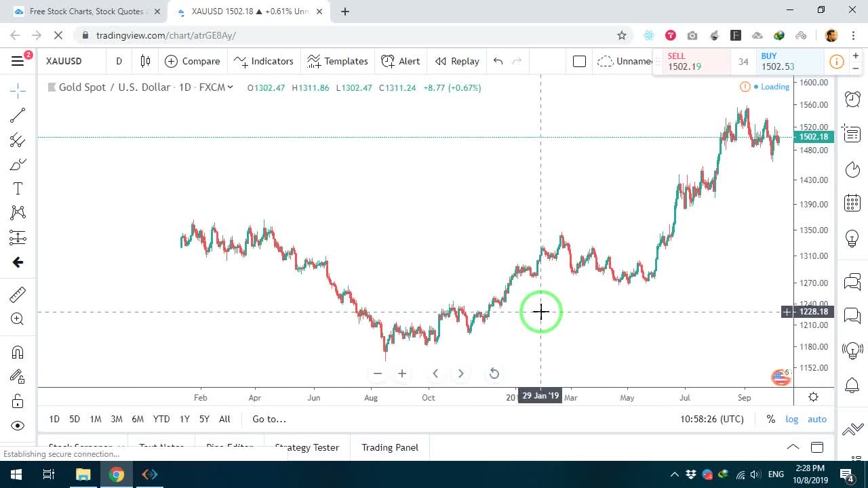This screenshot has width=868, height=488.
Task: Start bar Replay mode
Action: pyautogui.click(x=457, y=61)
